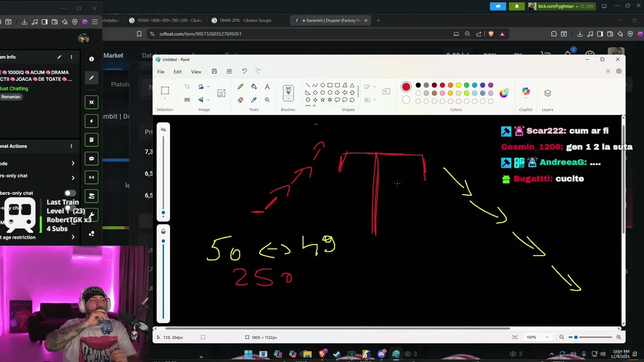644x362 pixels.
Task: Click the wrench sidebar icon
Action: [x=92, y=215]
